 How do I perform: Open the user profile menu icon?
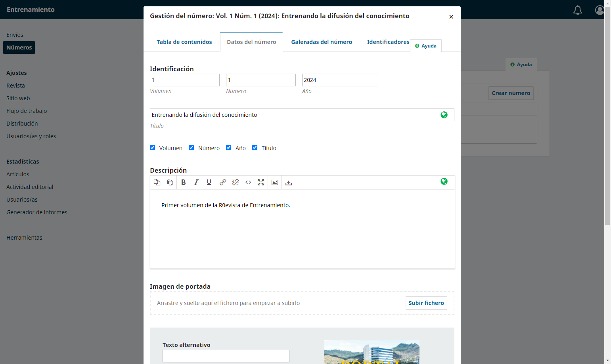[600, 10]
